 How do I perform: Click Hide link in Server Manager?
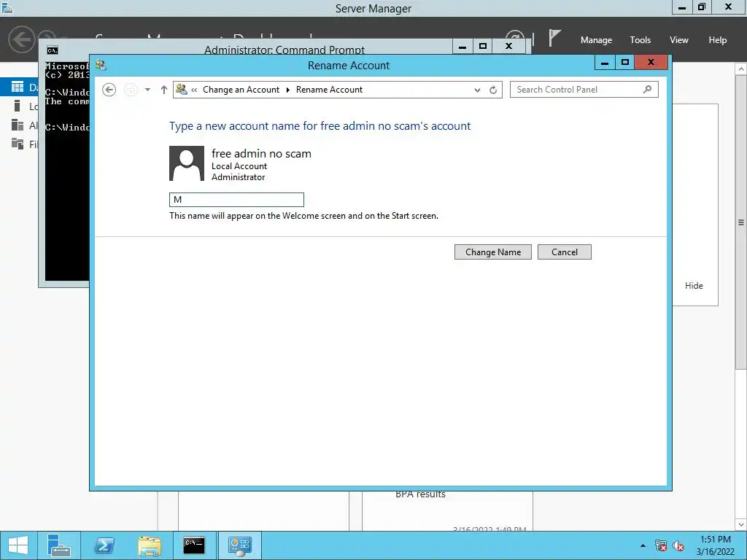click(x=694, y=286)
